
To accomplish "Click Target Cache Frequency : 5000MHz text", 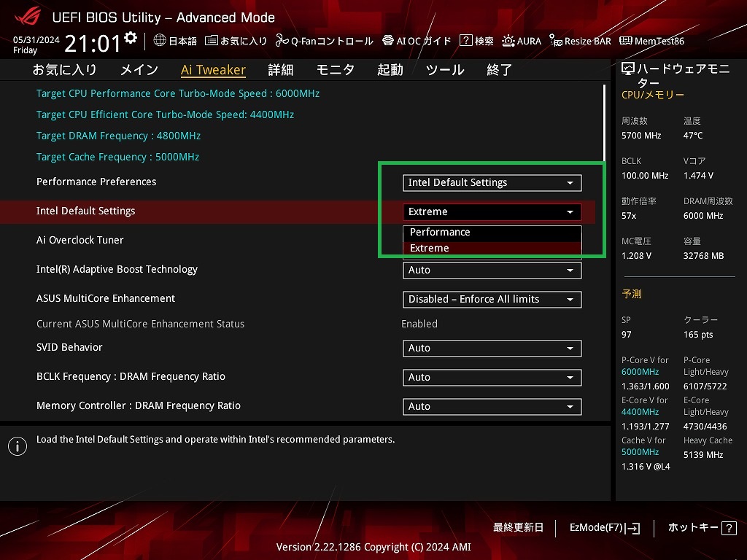I will tap(117, 157).
